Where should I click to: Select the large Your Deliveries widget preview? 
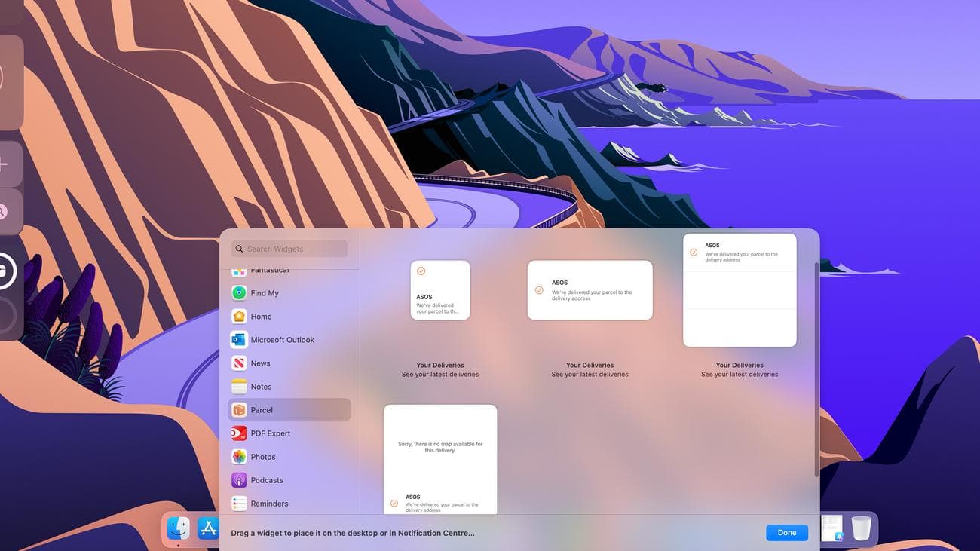(740, 289)
